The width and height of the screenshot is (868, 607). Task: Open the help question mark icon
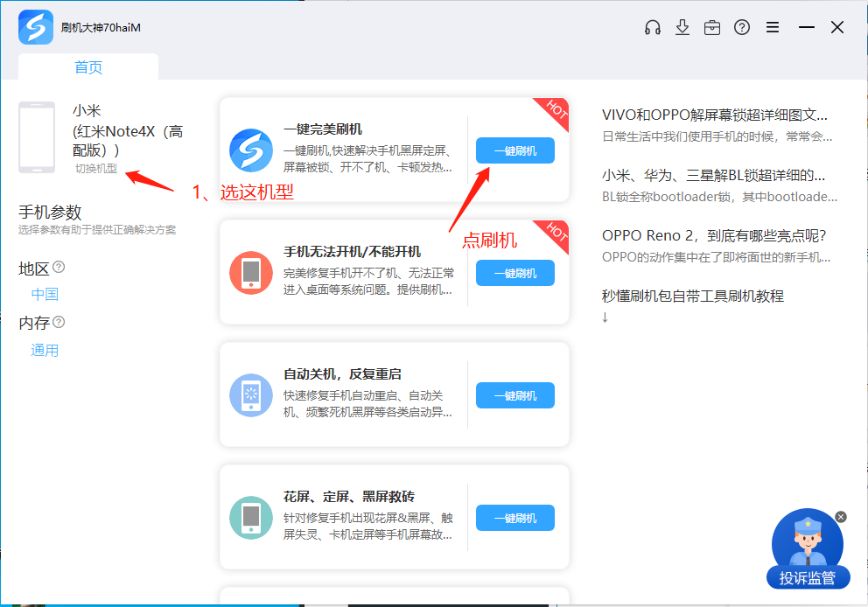[x=742, y=27]
